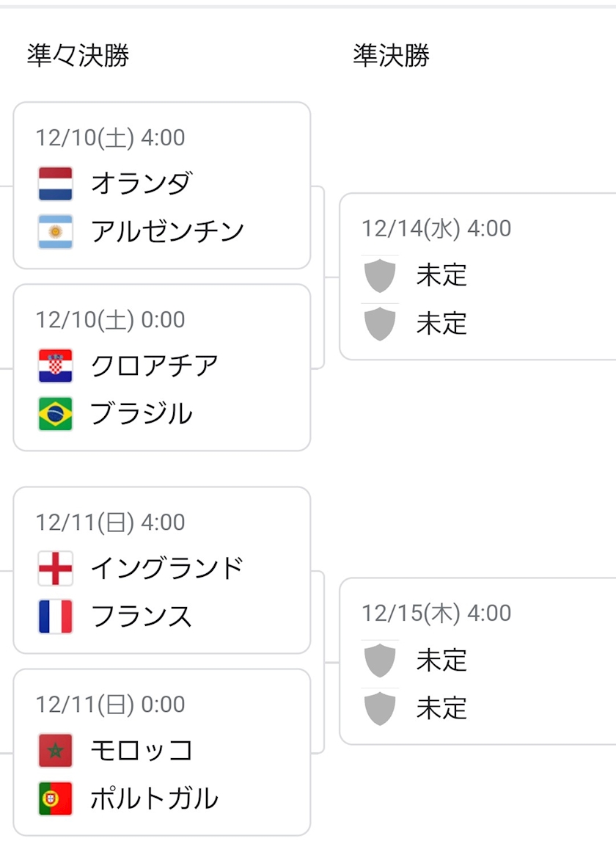
Task: Click the England flag icon
Action: click(x=55, y=568)
